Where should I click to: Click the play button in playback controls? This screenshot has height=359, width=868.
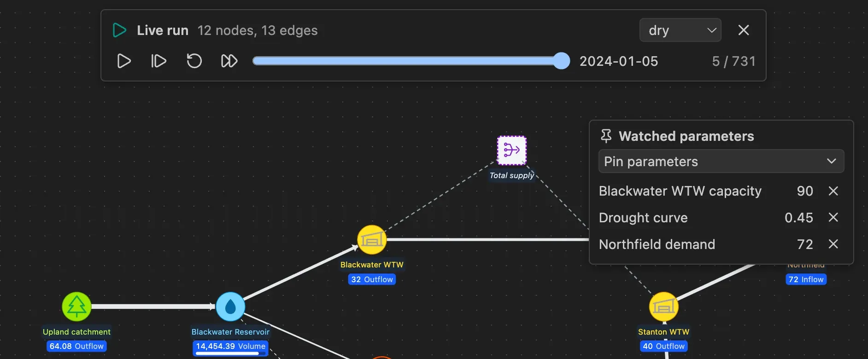tap(123, 61)
